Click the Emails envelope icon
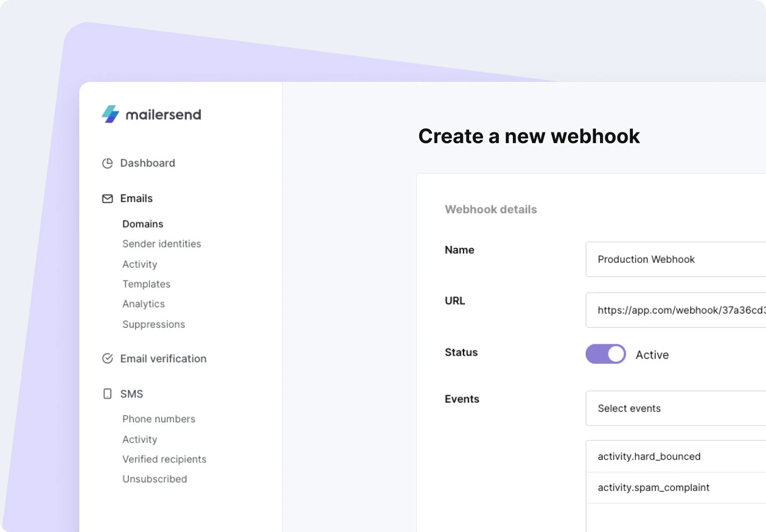766x532 pixels. pos(107,198)
